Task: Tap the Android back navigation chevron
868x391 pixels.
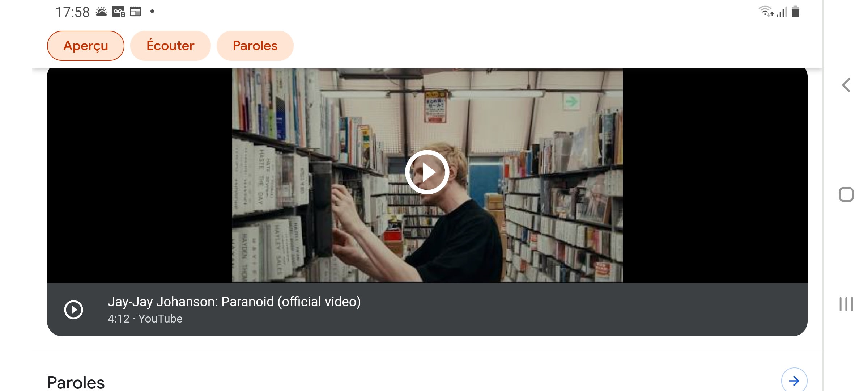Action: pyautogui.click(x=846, y=85)
